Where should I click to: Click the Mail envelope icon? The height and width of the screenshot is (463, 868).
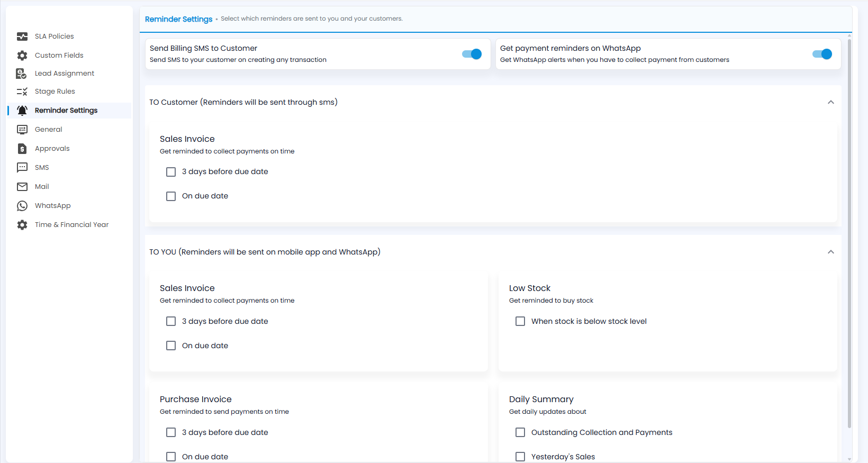[22, 187]
